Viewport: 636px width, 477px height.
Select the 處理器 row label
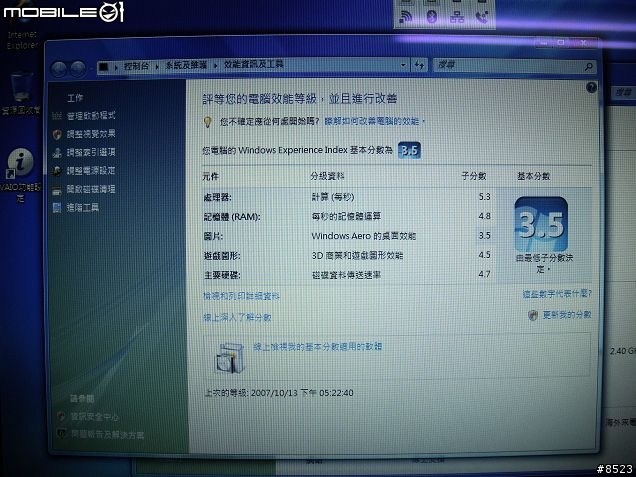tap(217, 198)
